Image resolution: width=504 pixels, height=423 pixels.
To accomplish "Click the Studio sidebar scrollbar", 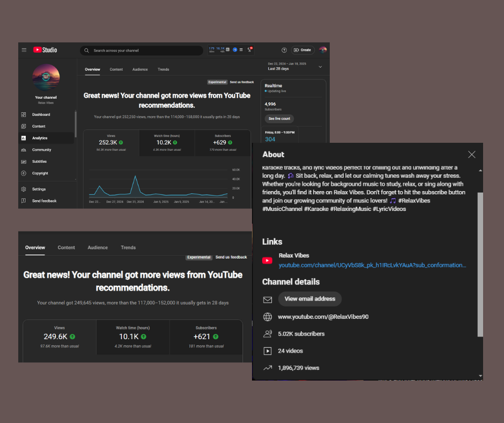I will tap(76, 124).
